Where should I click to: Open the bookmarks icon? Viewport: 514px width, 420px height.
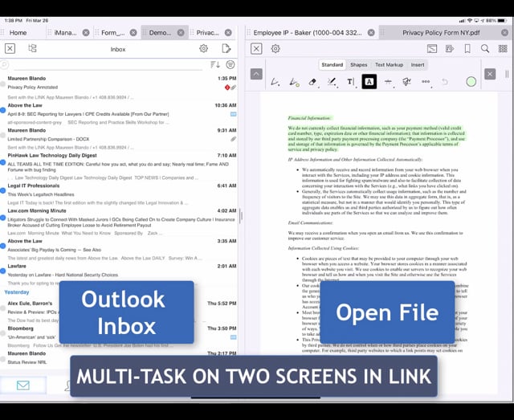click(467, 49)
